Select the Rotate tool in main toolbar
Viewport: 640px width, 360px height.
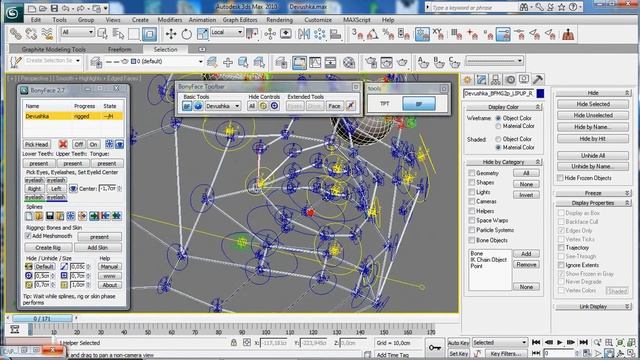[x=187, y=34]
